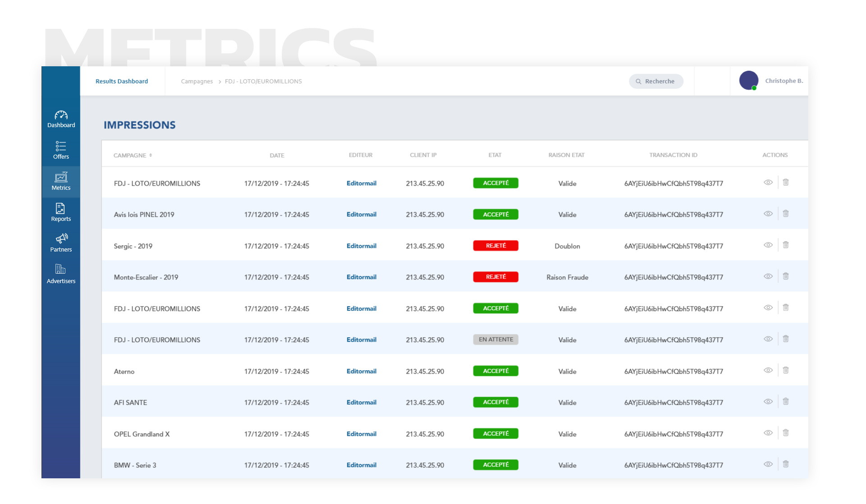The image size is (866, 504).
Task: Open the Advertisers building icon
Action: click(x=60, y=270)
